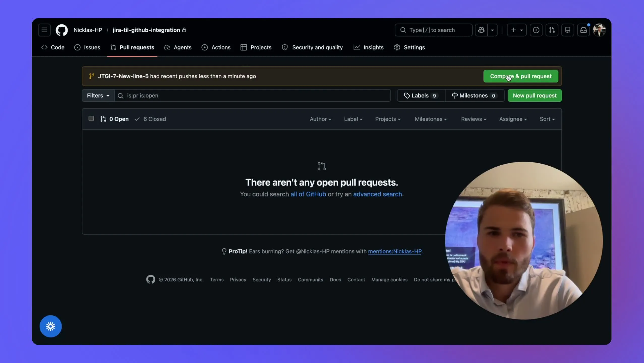
Task: Click Compare & pull request button
Action: click(521, 76)
